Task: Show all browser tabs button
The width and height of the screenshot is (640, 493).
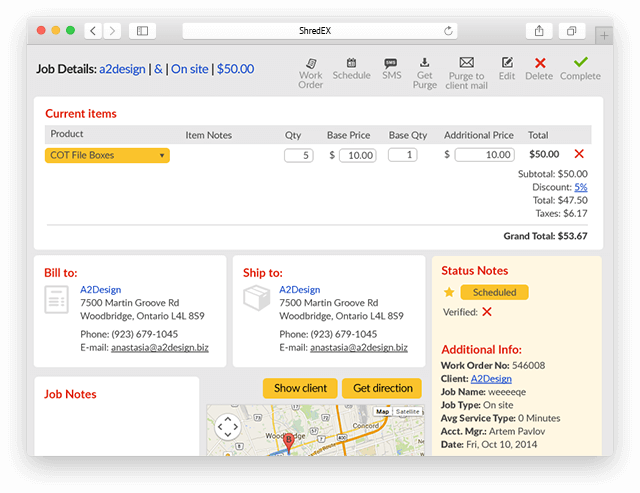Action: 572,31
